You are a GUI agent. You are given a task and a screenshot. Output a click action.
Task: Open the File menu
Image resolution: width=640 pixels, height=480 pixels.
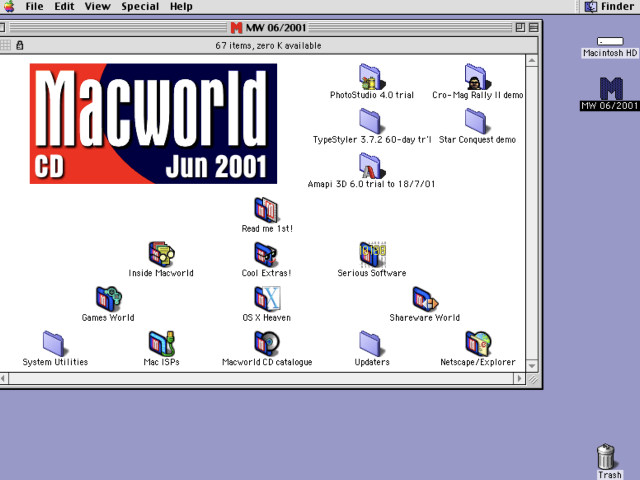34,7
